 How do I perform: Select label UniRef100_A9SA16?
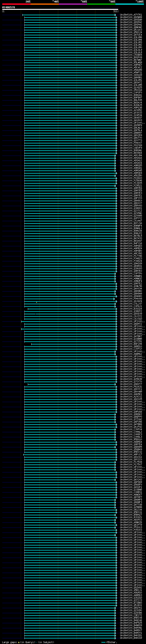click(131, 158)
